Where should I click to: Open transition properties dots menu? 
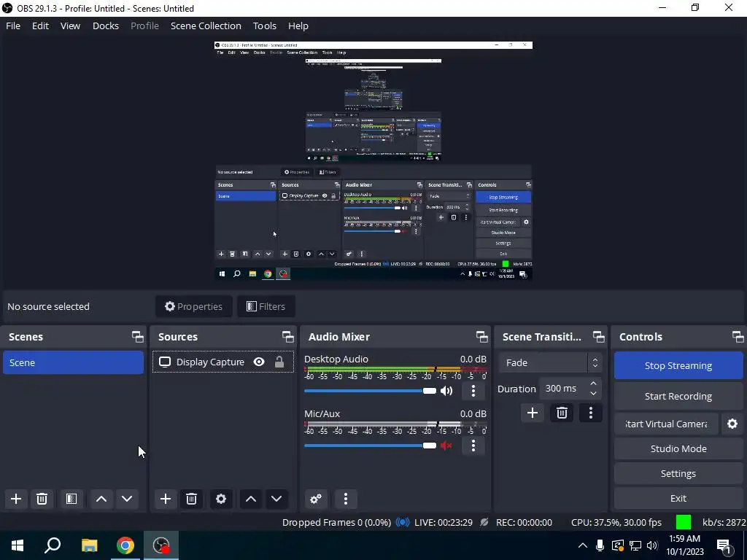[591, 413]
